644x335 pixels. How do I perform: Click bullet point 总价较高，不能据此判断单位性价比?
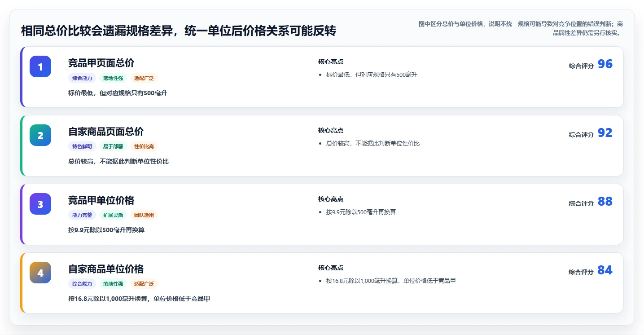coord(373,143)
